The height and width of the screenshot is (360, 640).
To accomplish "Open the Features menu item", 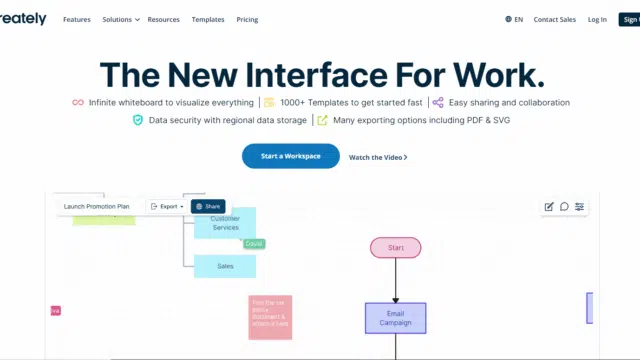I will [x=77, y=20].
